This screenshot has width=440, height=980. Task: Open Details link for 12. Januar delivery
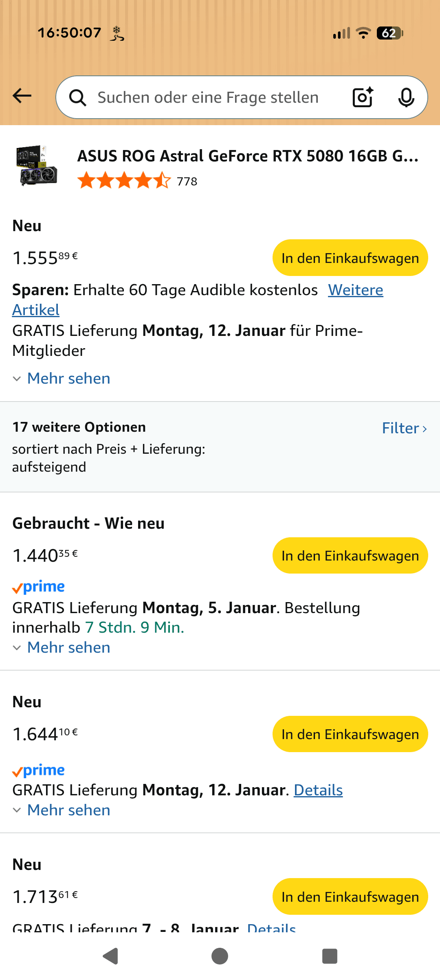(x=318, y=790)
